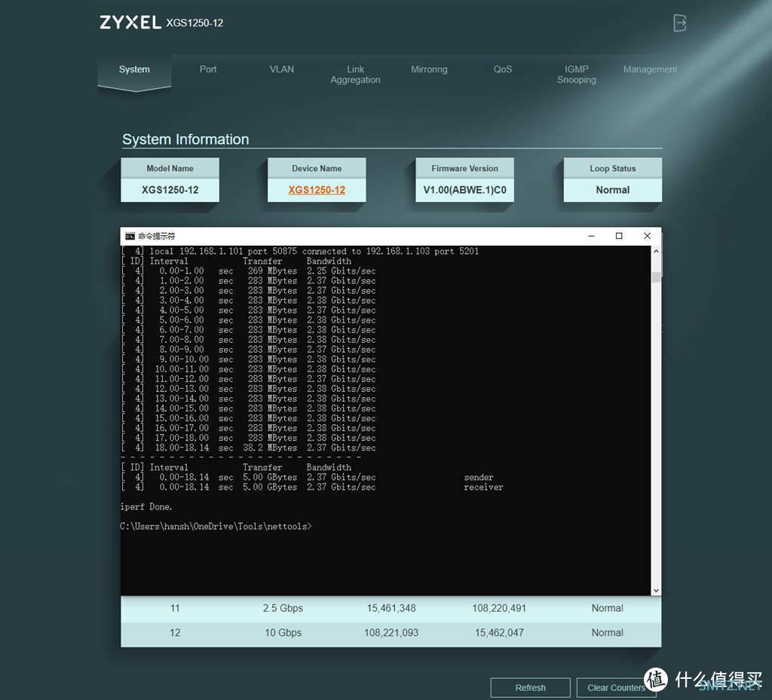
Task: Click port 12 number cell
Action: [175, 633]
